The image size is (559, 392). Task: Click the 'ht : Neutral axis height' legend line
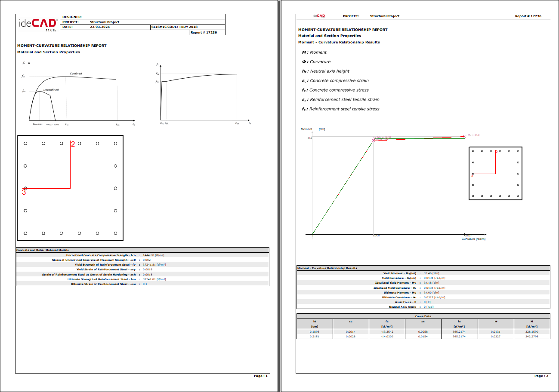click(x=326, y=71)
